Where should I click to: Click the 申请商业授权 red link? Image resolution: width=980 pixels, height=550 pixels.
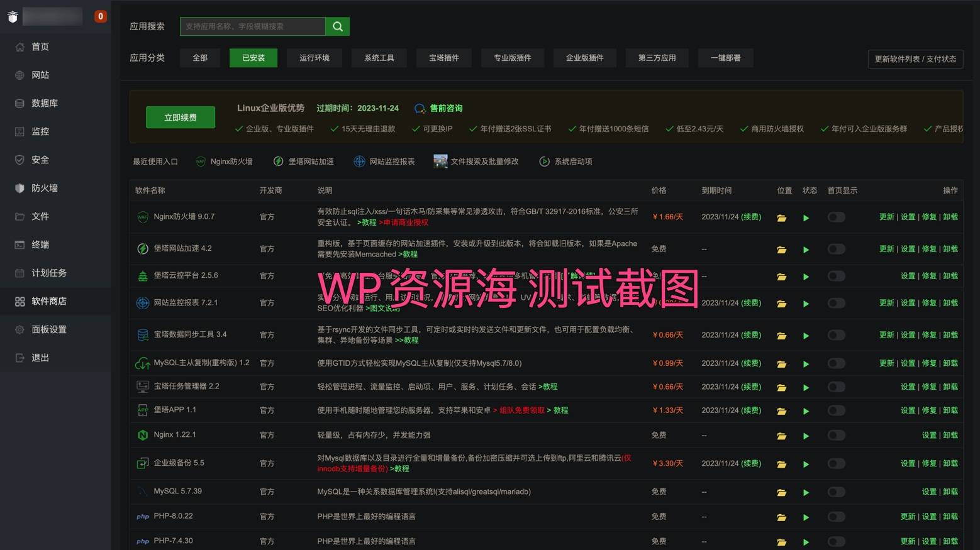(x=403, y=223)
